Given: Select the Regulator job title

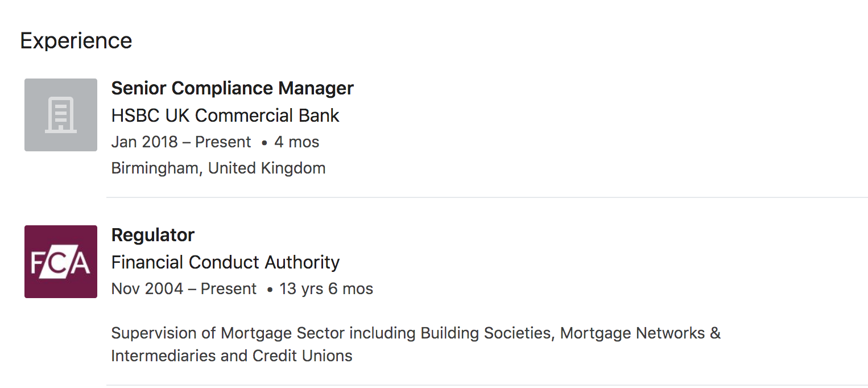Looking at the screenshot, I should tap(153, 235).
